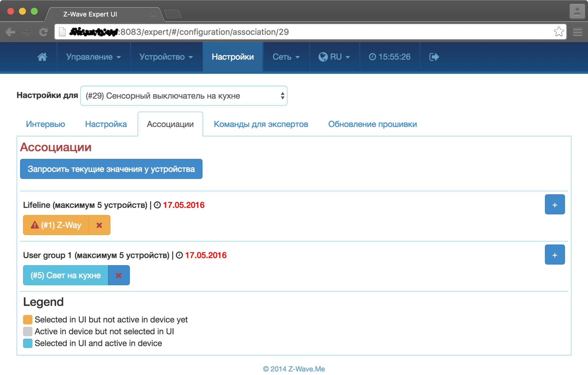Open the Устройство dropdown menu
The height and width of the screenshot is (375, 588).
(x=166, y=57)
